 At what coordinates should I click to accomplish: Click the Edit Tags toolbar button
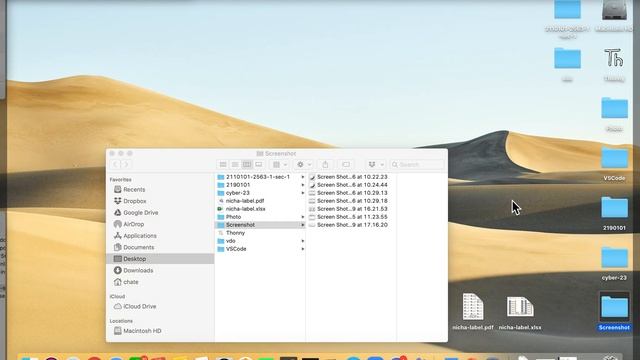pyautogui.click(x=346, y=164)
